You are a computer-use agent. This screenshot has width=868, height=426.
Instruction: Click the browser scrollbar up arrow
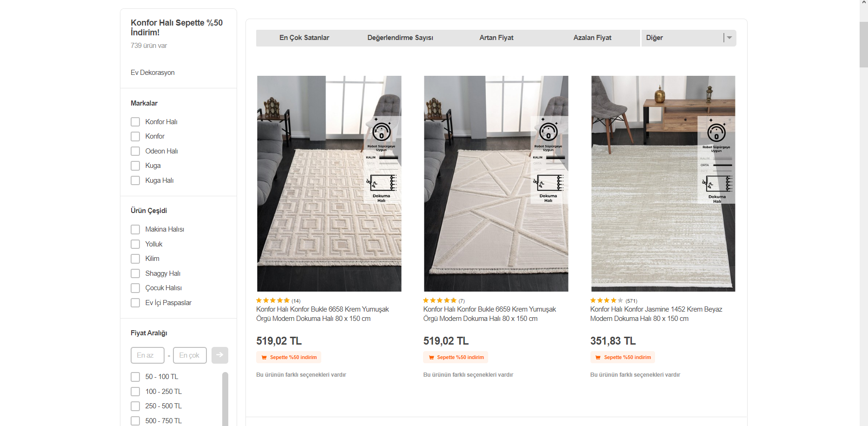(x=864, y=3)
